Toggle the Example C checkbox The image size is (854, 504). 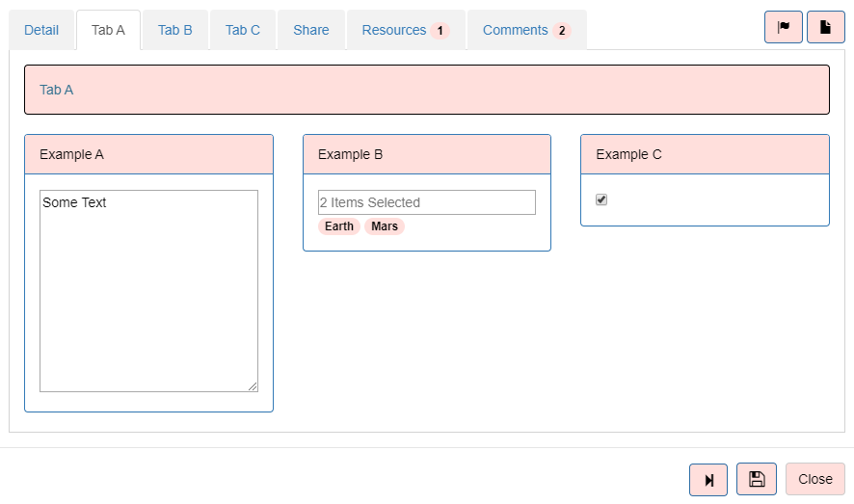click(x=601, y=199)
